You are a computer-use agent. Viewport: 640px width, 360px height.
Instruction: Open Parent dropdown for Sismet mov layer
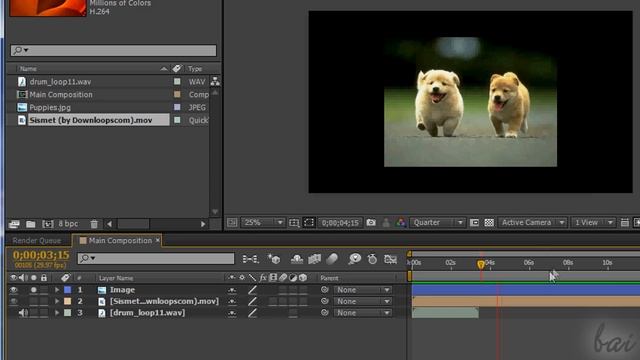point(362,301)
